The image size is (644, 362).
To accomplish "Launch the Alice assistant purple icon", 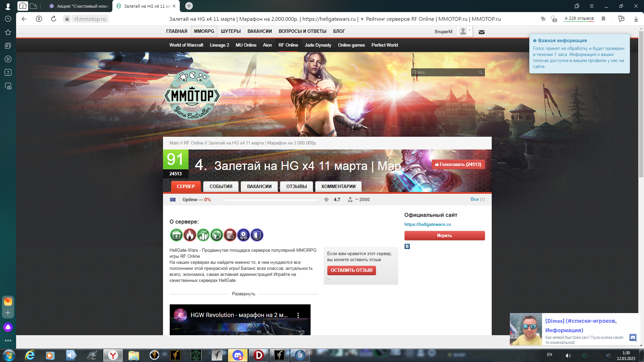I will click(x=8, y=327).
